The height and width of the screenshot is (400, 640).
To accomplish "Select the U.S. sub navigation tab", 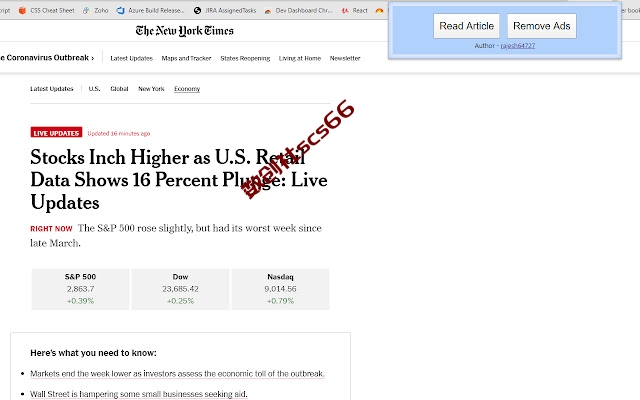I will pyautogui.click(x=94, y=89).
